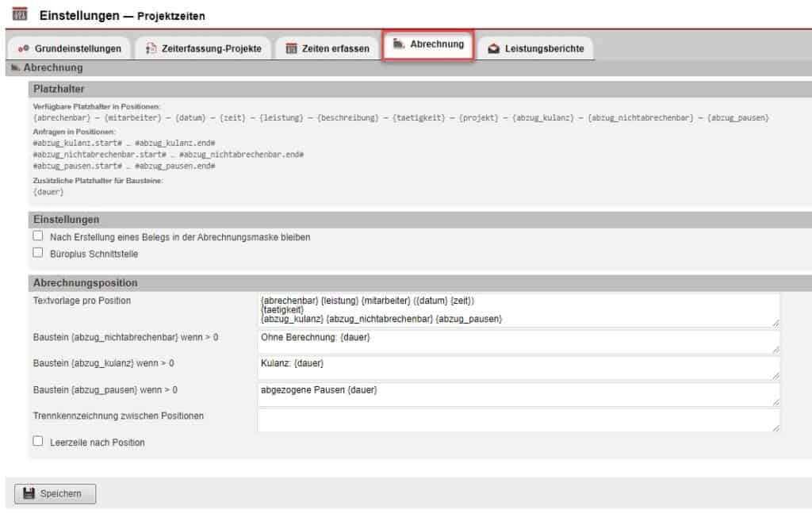Viewport: 812px width, 529px height.
Task: Click the clock icon on Zeiterfassung-Projekte tab
Action: click(x=151, y=48)
